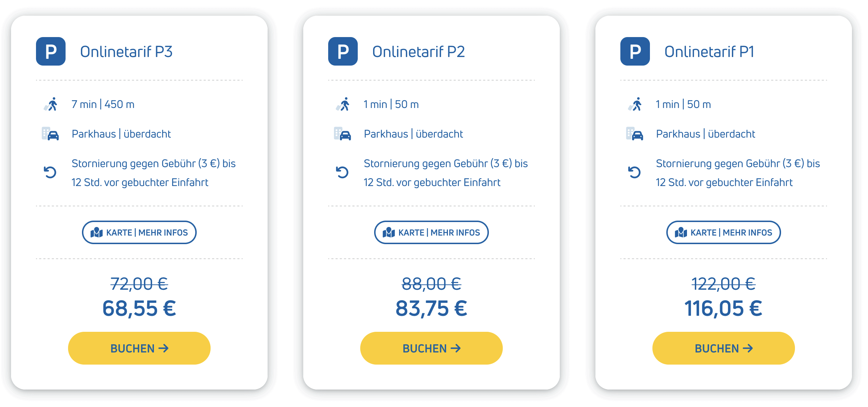Click the blue parking P icon for P3

(51, 51)
